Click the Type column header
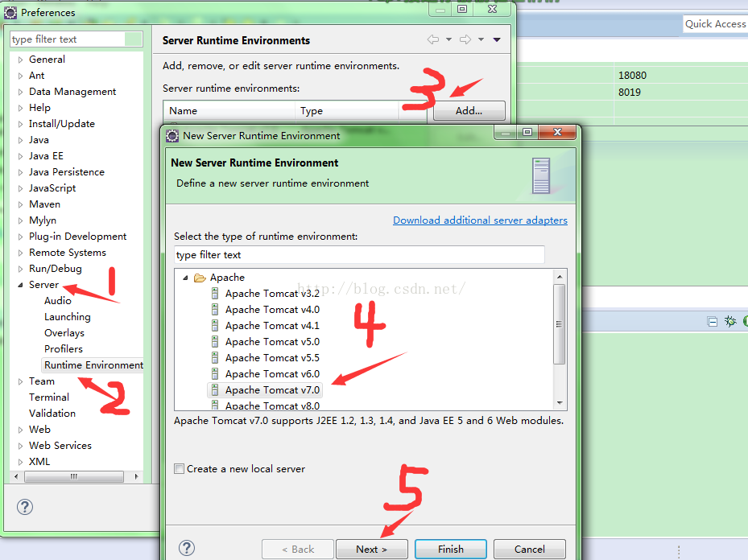 [347, 111]
